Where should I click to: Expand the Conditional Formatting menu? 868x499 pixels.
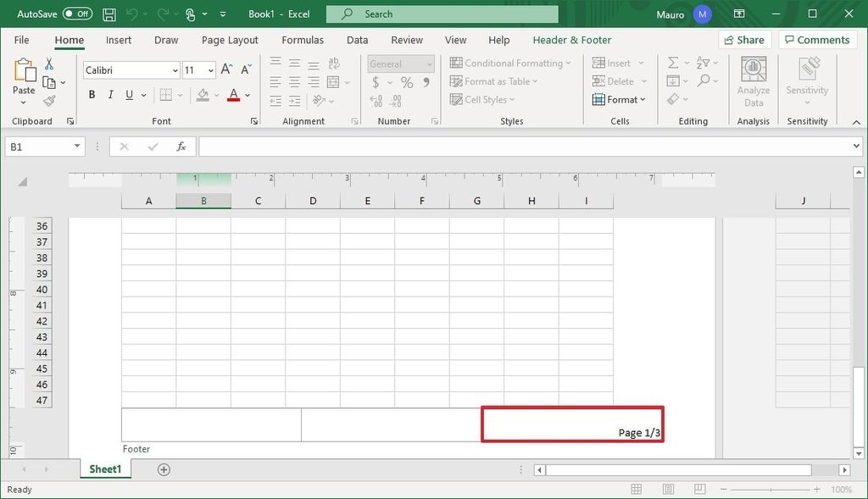point(510,63)
